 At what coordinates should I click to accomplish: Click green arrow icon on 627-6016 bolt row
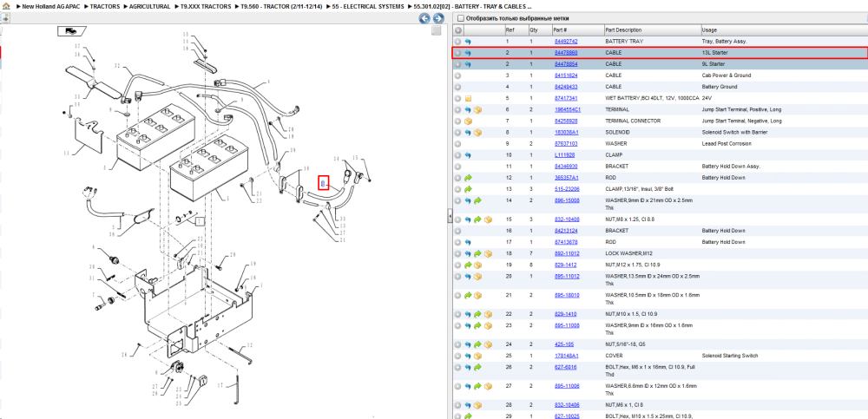point(477,367)
